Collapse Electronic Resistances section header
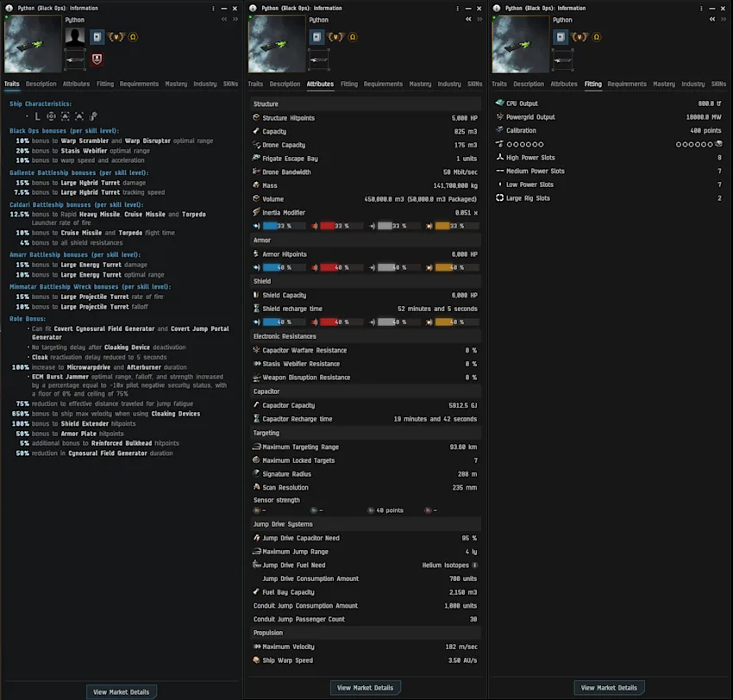Screen dimensions: 733x700 tap(365, 336)
